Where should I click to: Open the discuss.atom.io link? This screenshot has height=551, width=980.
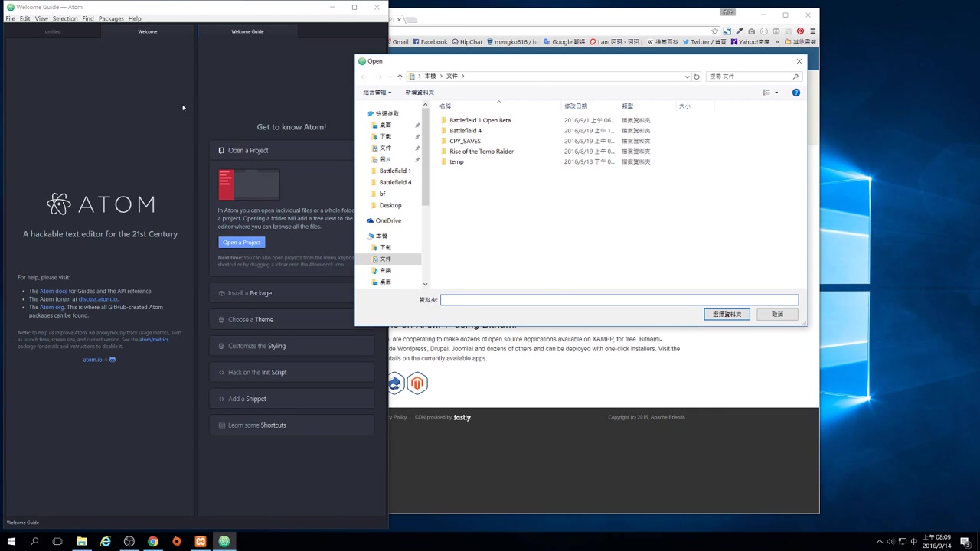[98, 299]
